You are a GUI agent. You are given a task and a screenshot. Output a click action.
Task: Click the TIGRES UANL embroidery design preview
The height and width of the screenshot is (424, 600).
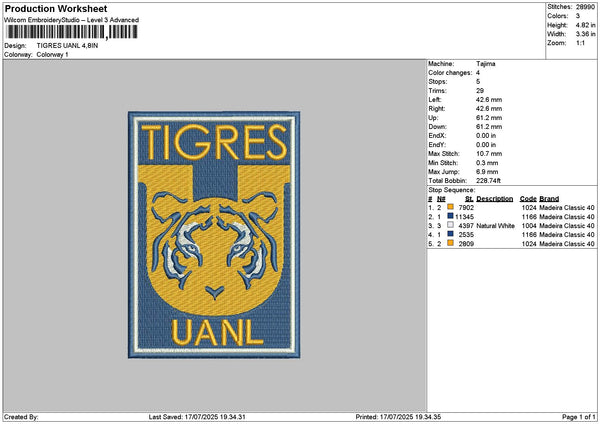(214, 235)
